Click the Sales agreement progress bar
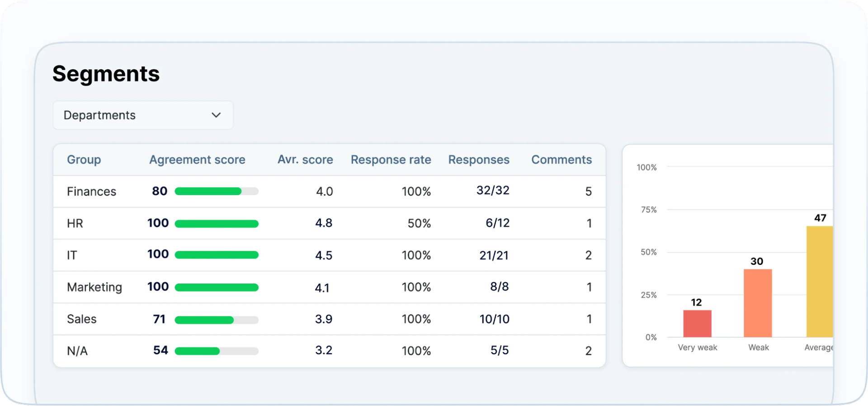 click(217, 320)
